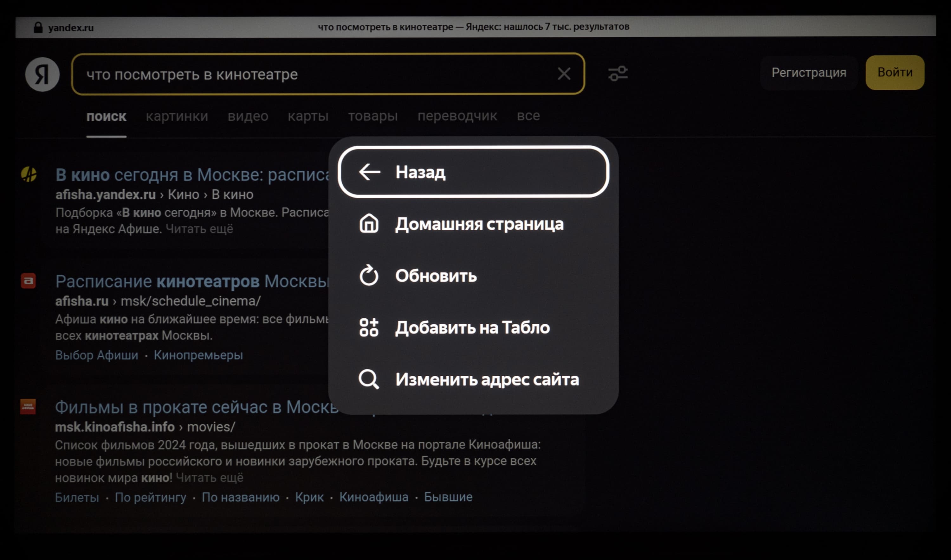Expand the все services tab
The height and width of the screenshot is (560, 951).
click(x=528, y=116)
